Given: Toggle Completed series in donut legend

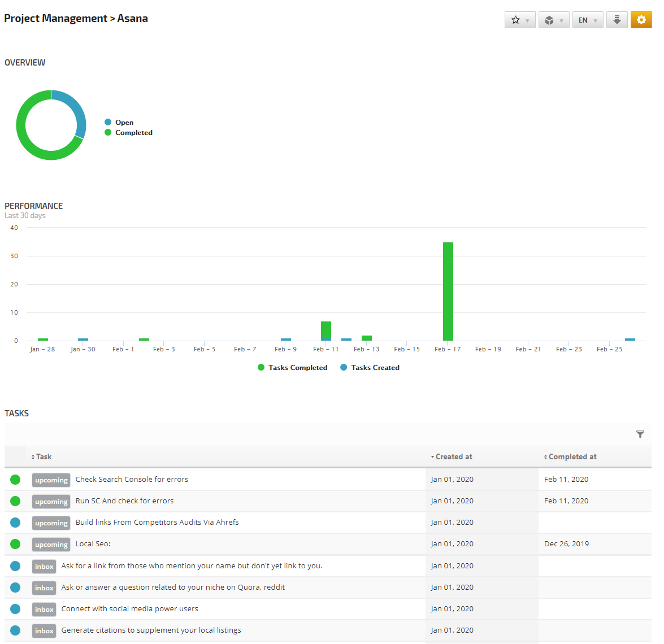Looking at the screenshot, I should pyautogui.click(x=133, y=133).
